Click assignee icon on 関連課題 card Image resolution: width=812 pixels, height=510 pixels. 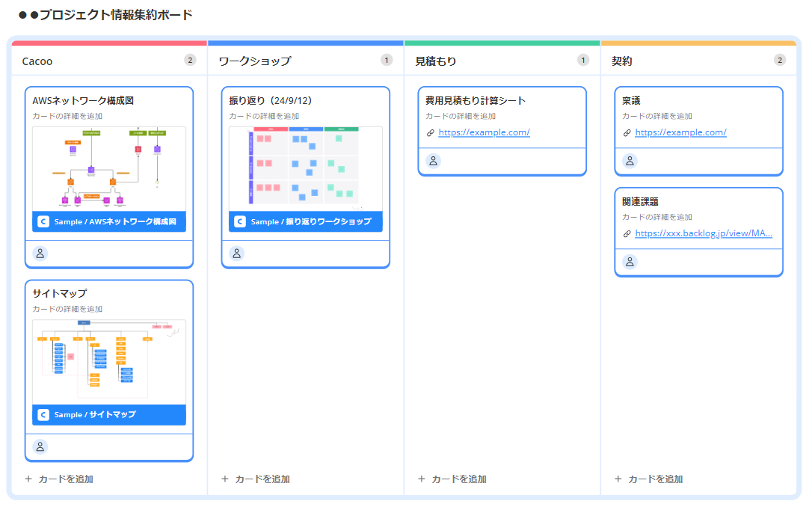[x=630, y=262]
